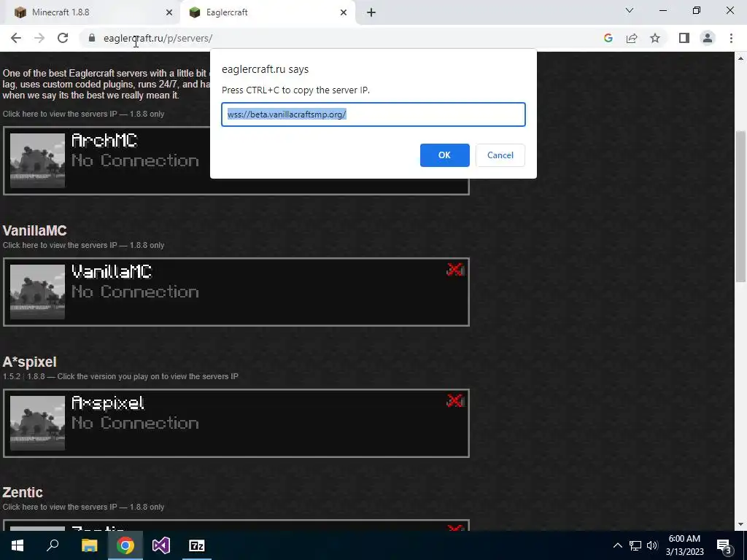Image resolution: width=747 pixels, height=560 pixels.
Task: Dismiss the dialog with Cancel
Action: [500, 155]
